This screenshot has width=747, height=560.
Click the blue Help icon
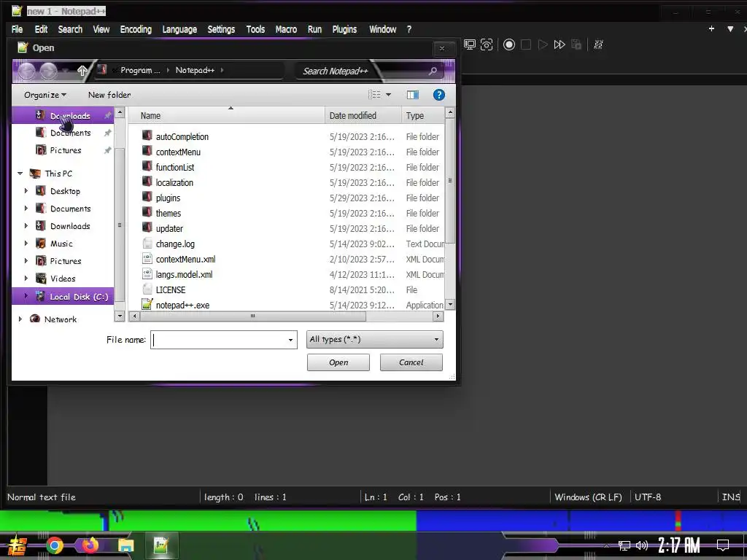click(x=438, y=95)
